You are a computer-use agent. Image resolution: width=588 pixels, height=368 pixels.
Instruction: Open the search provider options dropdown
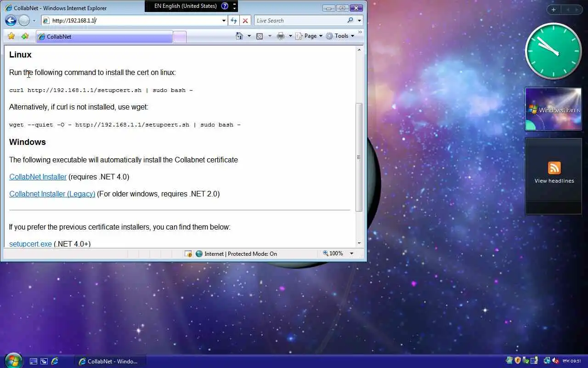359,21
